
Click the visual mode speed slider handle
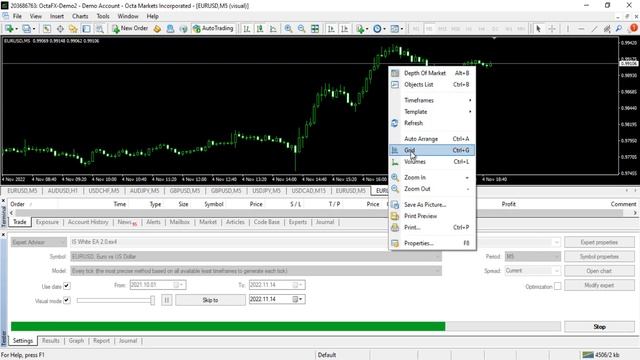point(152,300)
